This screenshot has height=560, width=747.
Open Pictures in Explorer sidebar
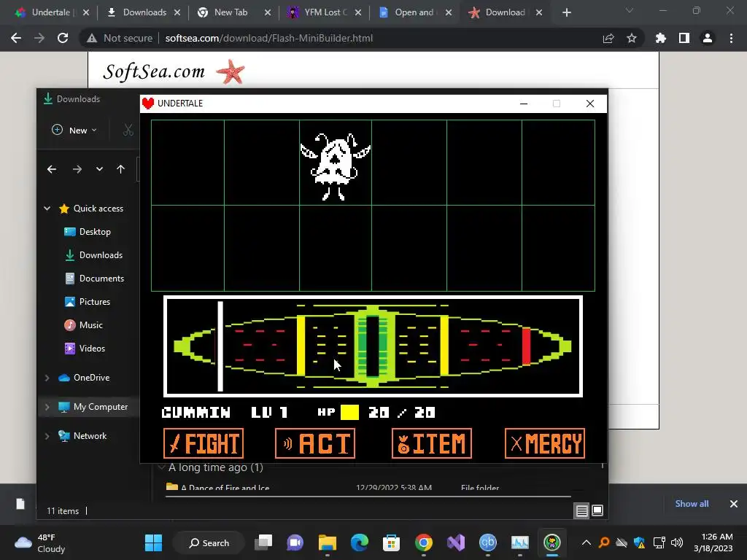pos(88,301)
